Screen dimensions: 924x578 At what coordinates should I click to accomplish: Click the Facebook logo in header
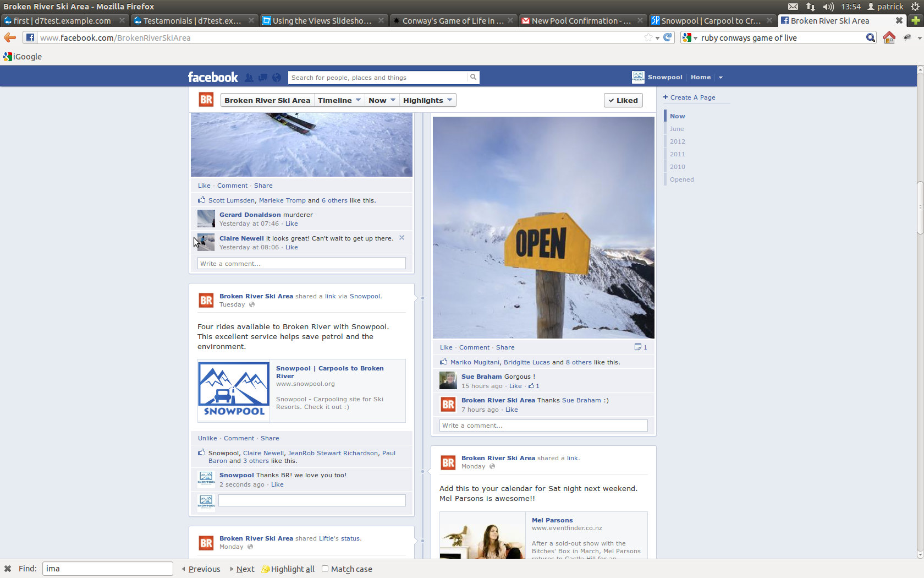(213, 77)
